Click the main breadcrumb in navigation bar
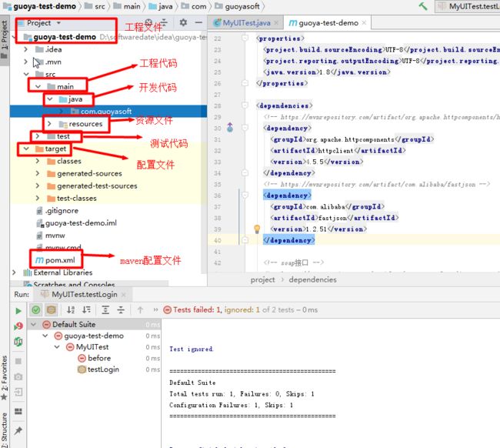500x448 pixels. point(127,6)
